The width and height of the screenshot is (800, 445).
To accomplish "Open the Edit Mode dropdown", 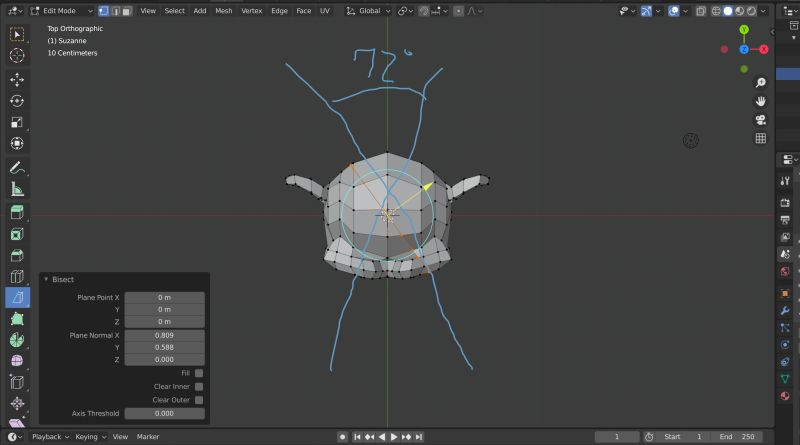I will tap(62, 11).
